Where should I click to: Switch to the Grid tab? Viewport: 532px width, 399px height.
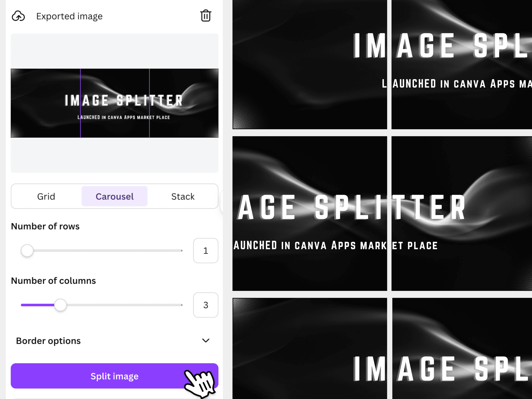(x=46, y=196)
